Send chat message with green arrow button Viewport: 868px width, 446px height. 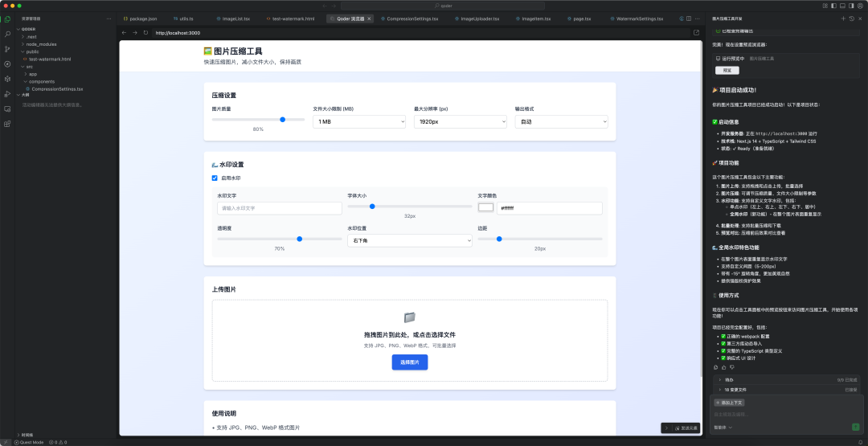[856, 428]
